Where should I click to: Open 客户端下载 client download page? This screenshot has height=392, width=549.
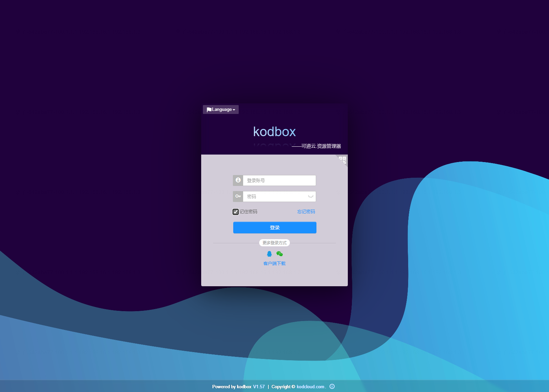274,263
